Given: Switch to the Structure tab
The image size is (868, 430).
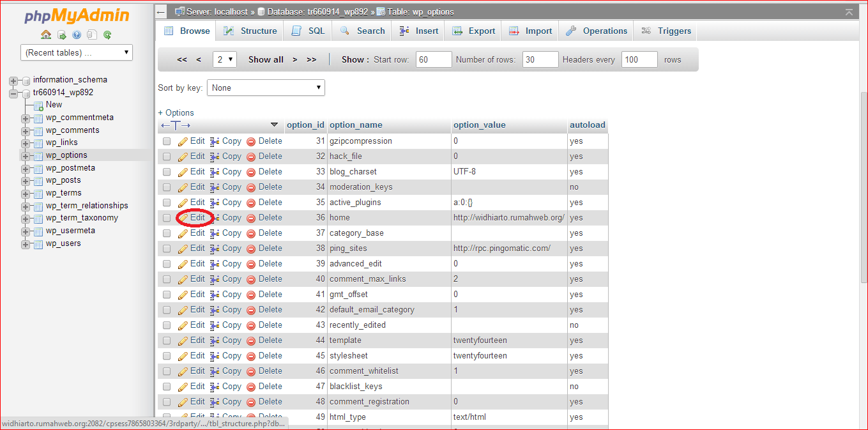Looking at the screenshot, I should coord(250,31).
